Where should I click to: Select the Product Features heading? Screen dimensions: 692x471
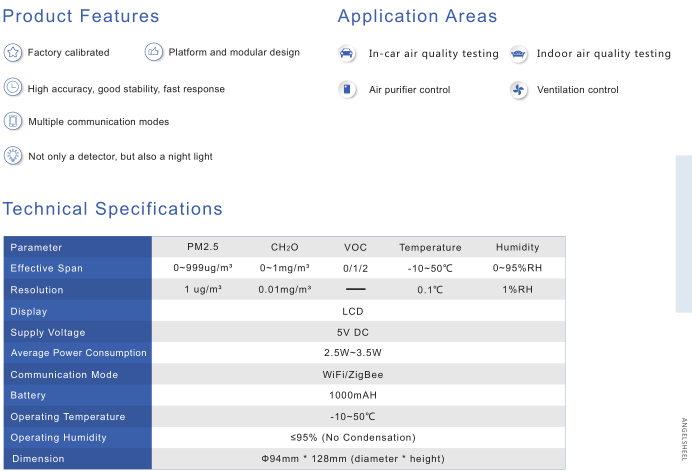point(81,16)
